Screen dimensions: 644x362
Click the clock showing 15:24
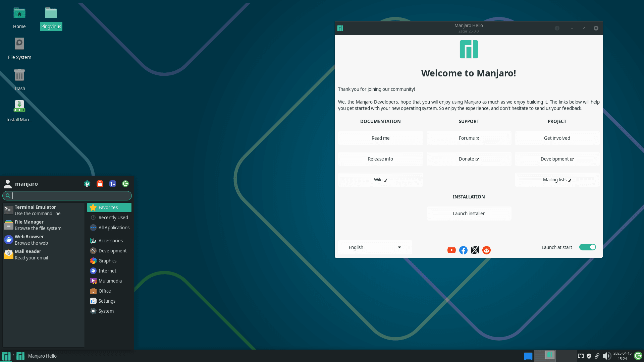[622, 356]
